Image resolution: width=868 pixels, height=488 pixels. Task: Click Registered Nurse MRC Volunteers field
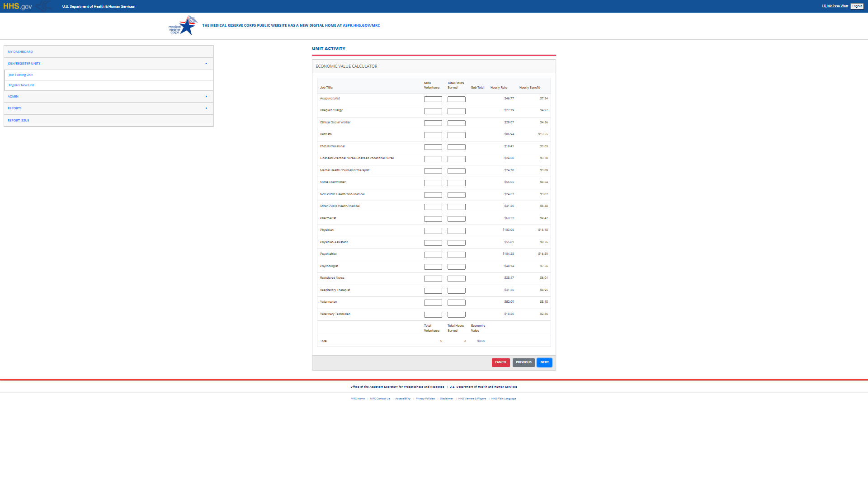[433, 279]
